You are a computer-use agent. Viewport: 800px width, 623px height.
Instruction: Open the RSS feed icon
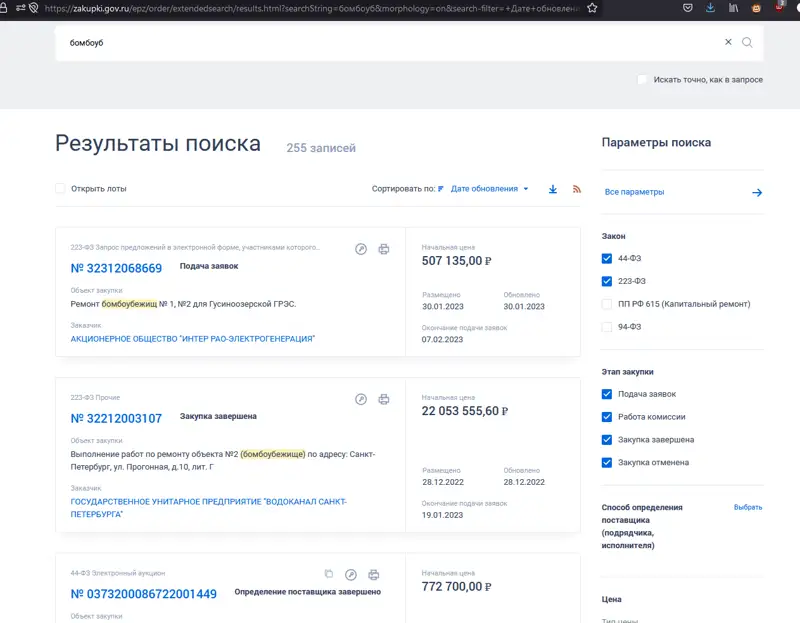(x=577, y=189)
